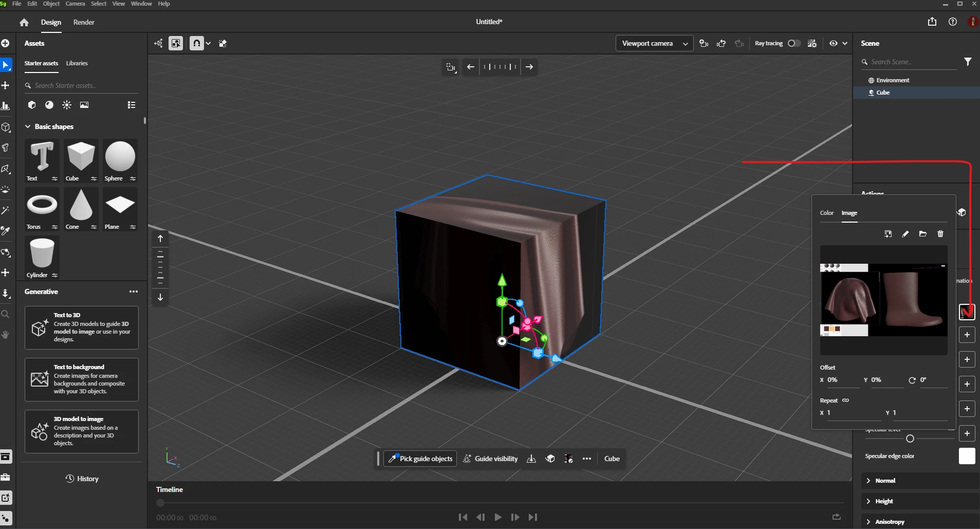This screenshot has width=980, height=529.
Task: Open the History panel button
Action: [x=82, y=479]
